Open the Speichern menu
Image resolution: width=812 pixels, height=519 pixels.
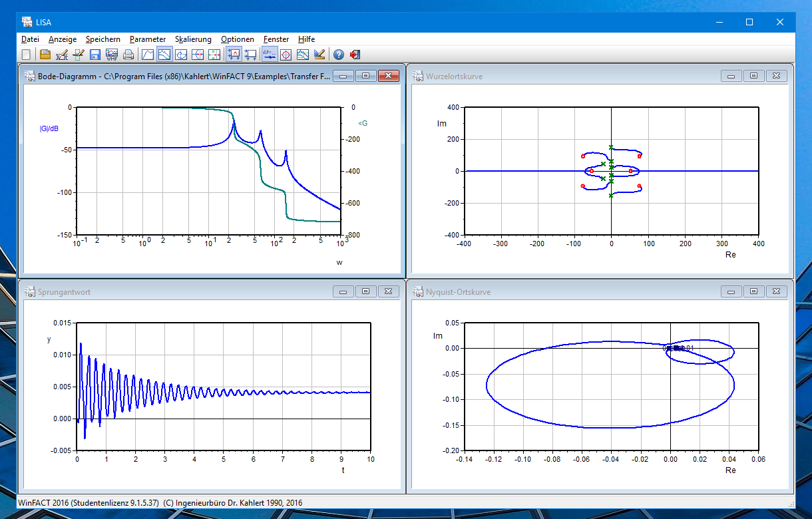click(103, 39)
